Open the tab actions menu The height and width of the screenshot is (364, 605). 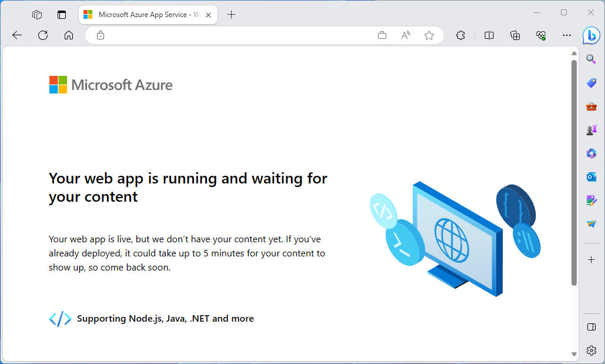62,15
